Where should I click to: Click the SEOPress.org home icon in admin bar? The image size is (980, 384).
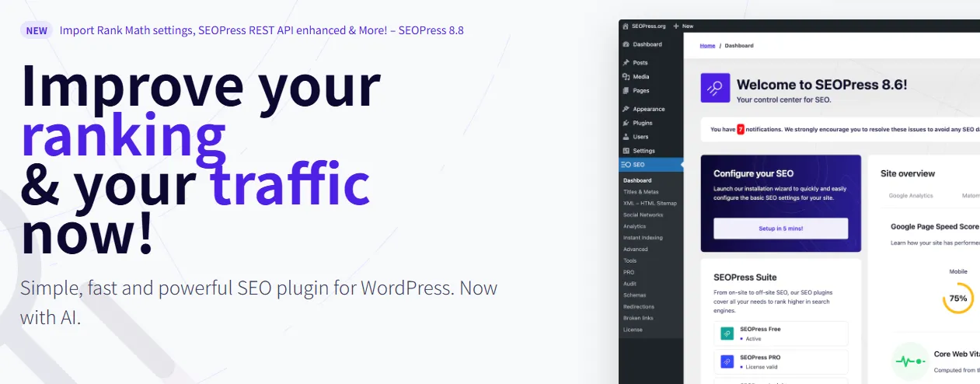click(626, 26)
